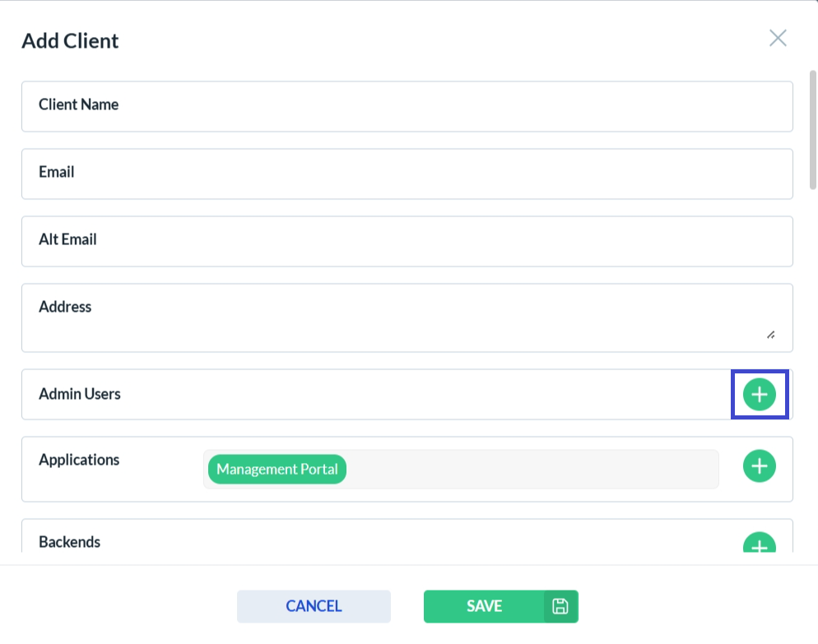This screenshot has width=818, height=644.
Task: Click the floppy disk save icon
Action: click(560, 607)
